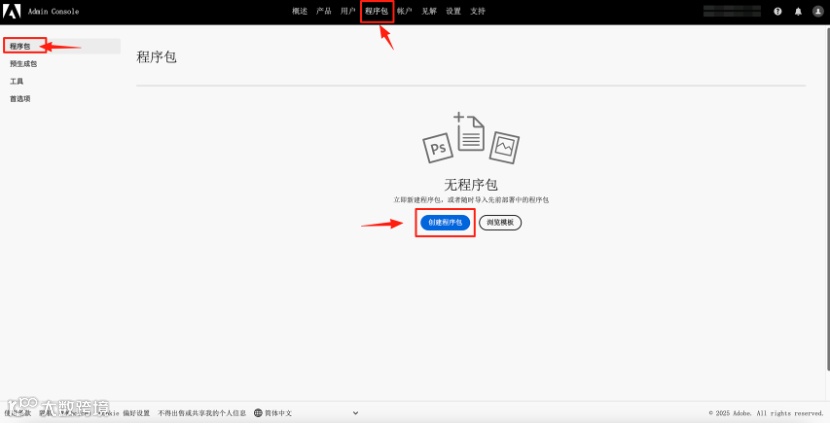Image resolution: width=830 pixels, height=424 pixels.
Task: Open the Cookie 偏好设置 footer link
Action: click(x=125, y=413)
